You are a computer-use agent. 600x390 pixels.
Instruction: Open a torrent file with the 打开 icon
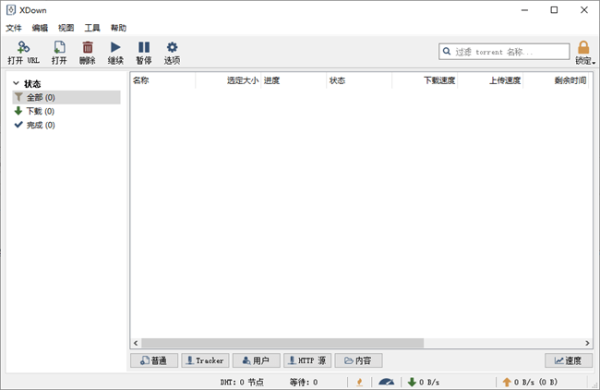click(59, 53)
